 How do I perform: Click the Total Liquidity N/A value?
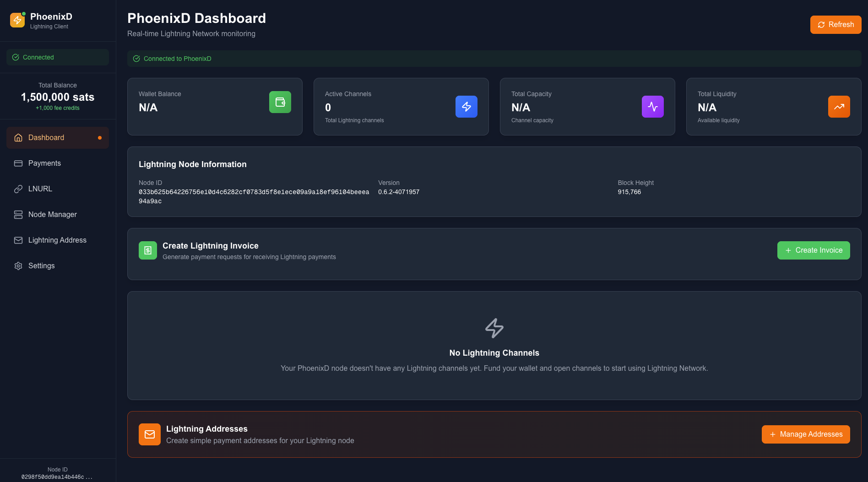[x=707, y=108]
